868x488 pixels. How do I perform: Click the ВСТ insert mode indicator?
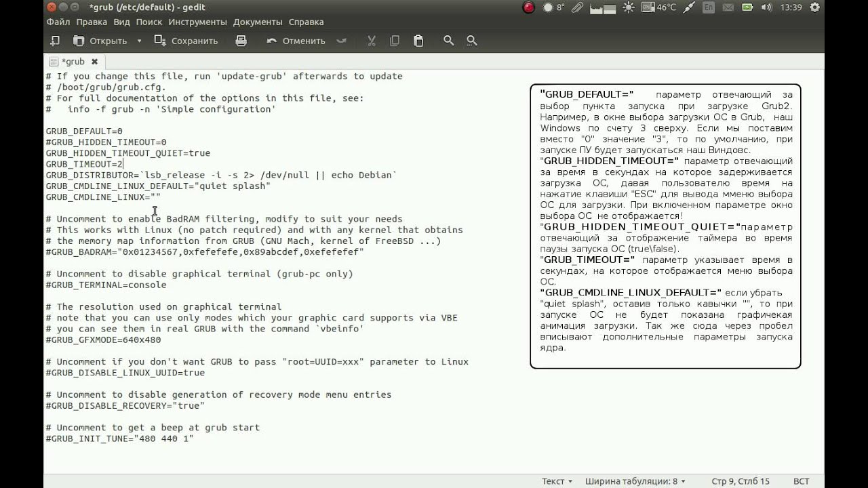[801, 481]
